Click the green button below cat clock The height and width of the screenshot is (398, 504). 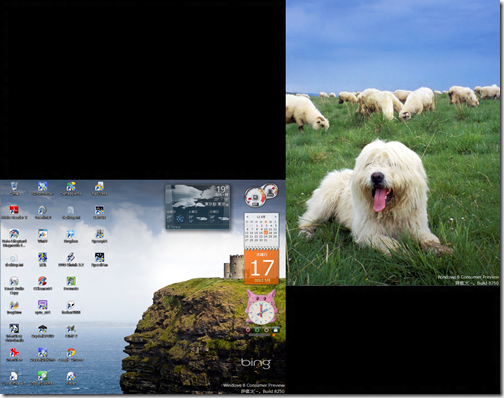pos(257,330)
